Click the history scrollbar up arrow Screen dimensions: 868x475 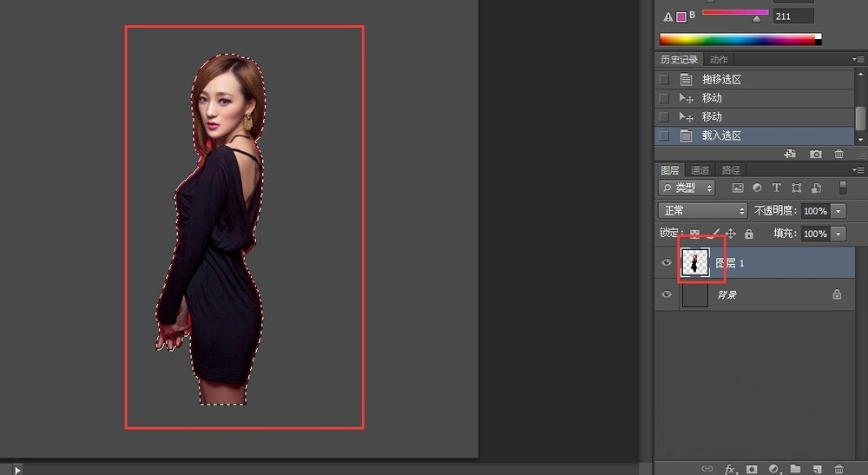(860, 74)
